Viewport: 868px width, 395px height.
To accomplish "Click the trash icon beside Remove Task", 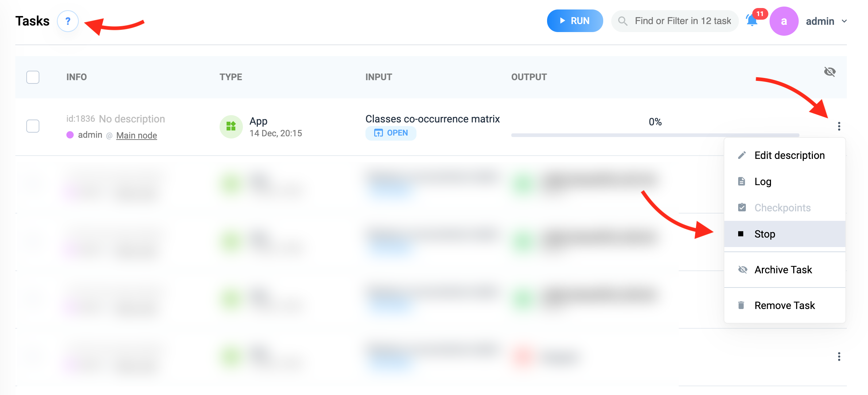I will [741, 305].
